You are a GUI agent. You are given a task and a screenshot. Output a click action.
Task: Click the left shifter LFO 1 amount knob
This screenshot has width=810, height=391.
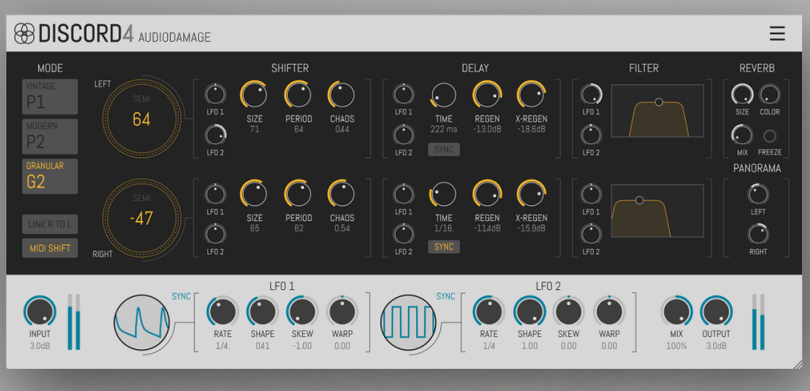[x=215, y=95]
